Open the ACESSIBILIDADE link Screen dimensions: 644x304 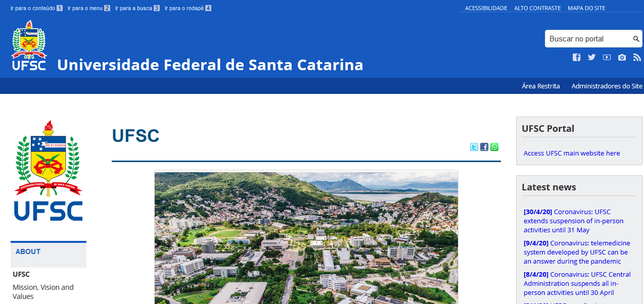click(486, 8)
